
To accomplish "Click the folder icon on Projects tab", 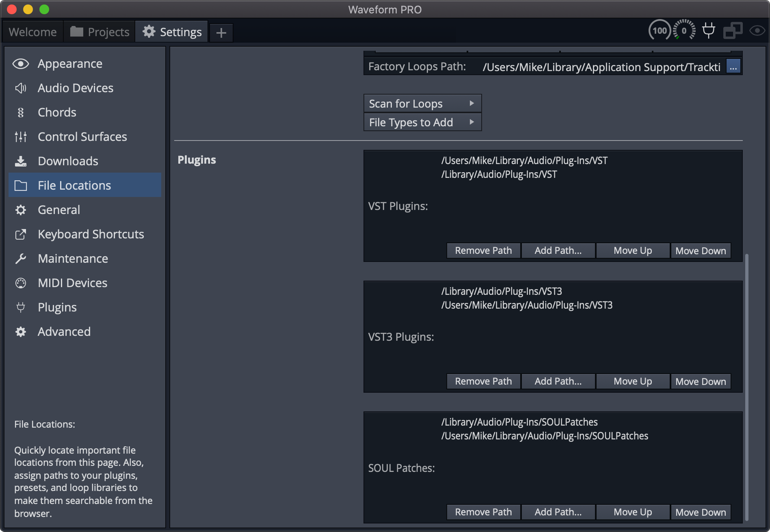I will pos(77,31).
